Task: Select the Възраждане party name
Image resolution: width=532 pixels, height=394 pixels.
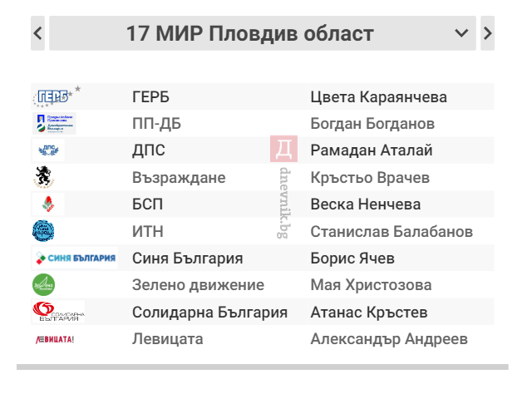Action: tap(179, 178)
